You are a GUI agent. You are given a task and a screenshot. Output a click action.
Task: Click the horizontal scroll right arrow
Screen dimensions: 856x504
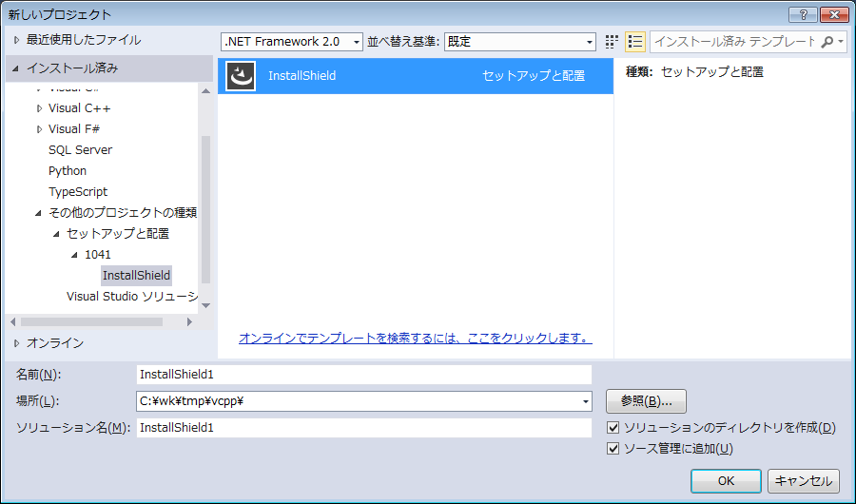point(189,322)
